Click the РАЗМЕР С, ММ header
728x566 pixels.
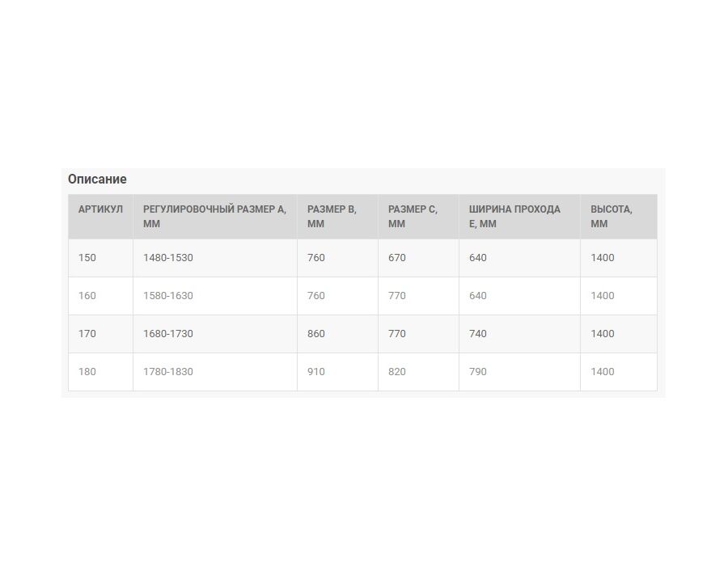418,217
